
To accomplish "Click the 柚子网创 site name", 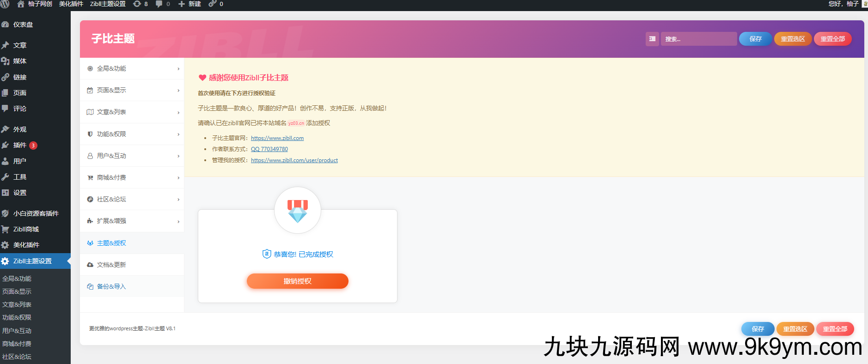I will [x=40, y=4].
